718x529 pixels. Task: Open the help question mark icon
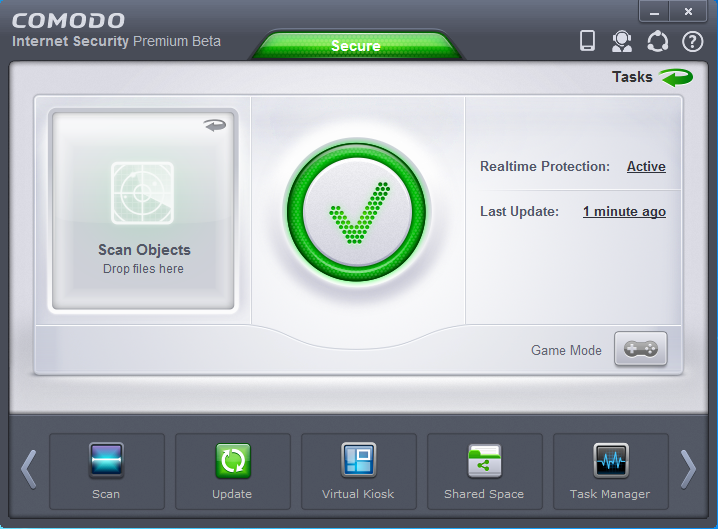tap(692, 42)
